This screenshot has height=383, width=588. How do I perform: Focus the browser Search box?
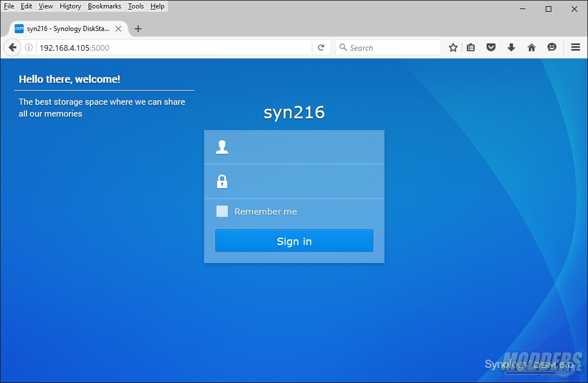tap(388, 48)
